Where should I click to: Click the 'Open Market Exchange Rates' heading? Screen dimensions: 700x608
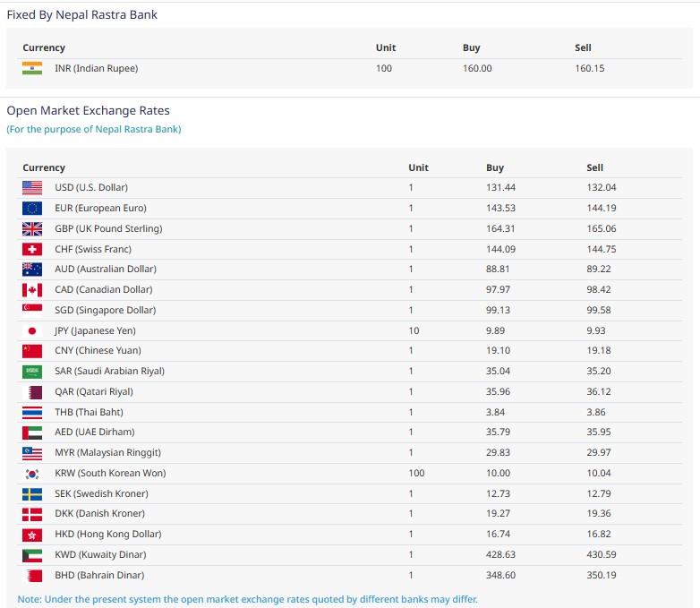(88, 110)
